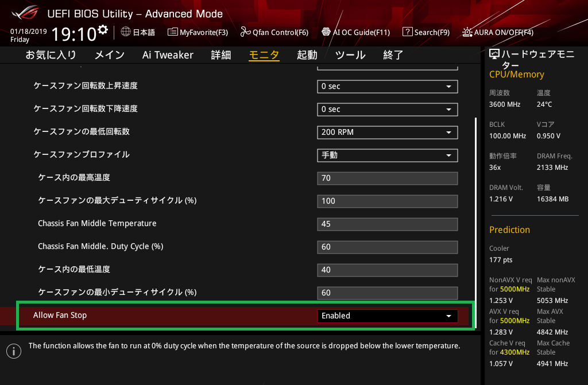Click ケース内の最低温度 field showing 40
The image size is (588, 385).
click(x=388, y=270)
